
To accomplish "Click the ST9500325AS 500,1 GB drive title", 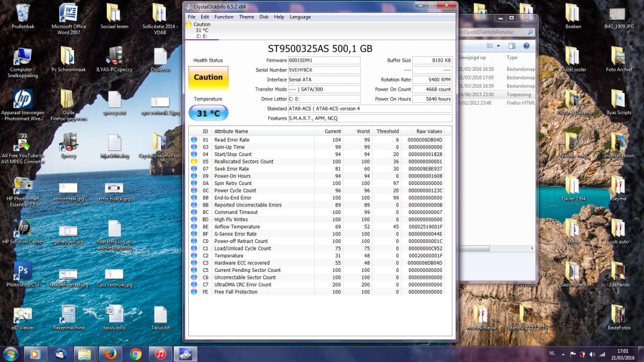I will click(x=320, y=48).
